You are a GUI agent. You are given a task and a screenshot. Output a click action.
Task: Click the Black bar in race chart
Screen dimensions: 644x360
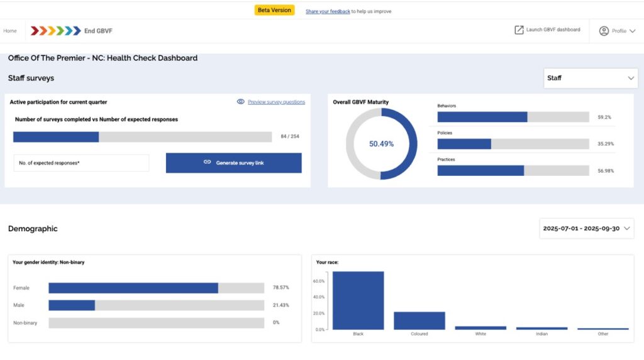tap(358, 300)
